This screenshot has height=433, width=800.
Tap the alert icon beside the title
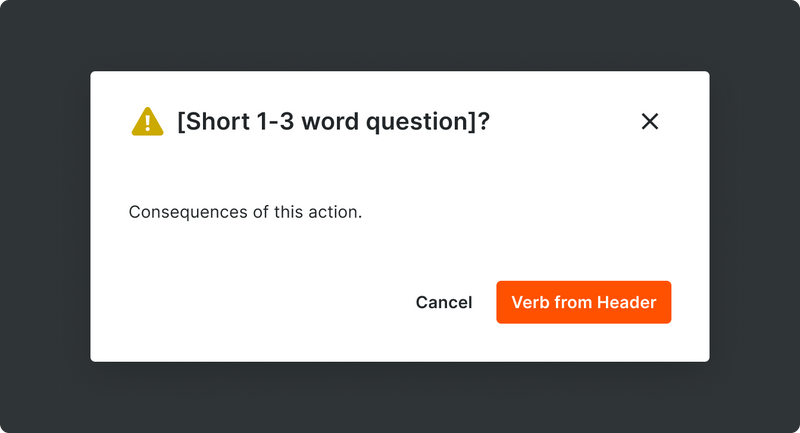(x=147, y=122)
